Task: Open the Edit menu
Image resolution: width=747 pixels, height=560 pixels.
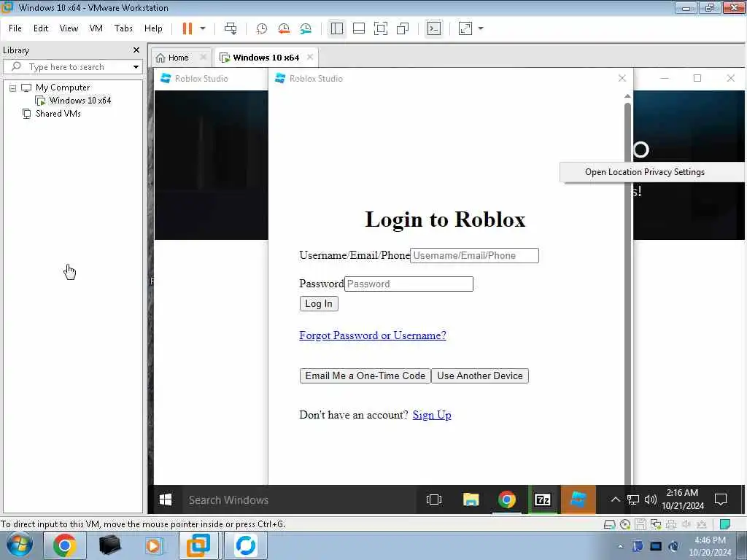Action: click(x=41, y=28)
